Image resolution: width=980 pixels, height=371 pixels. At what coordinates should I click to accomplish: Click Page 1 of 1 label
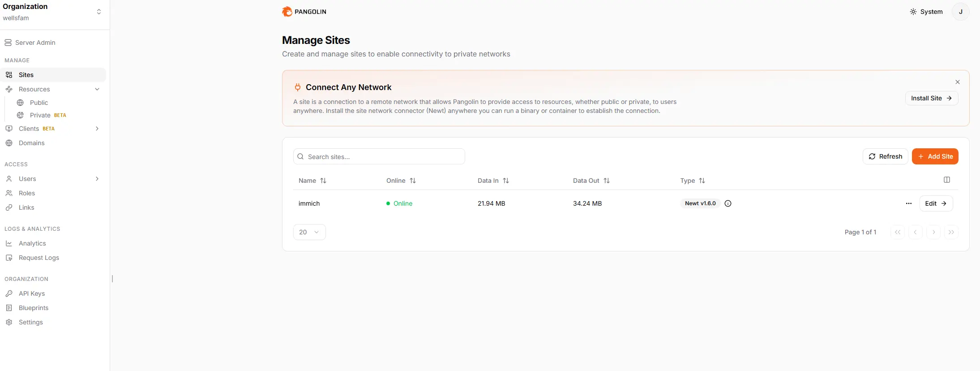click(860, 232)
